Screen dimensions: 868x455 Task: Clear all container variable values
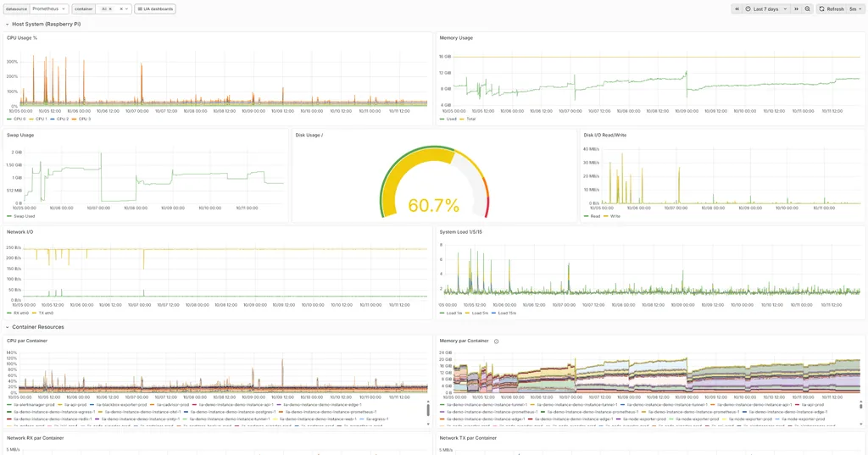[121, 8]
